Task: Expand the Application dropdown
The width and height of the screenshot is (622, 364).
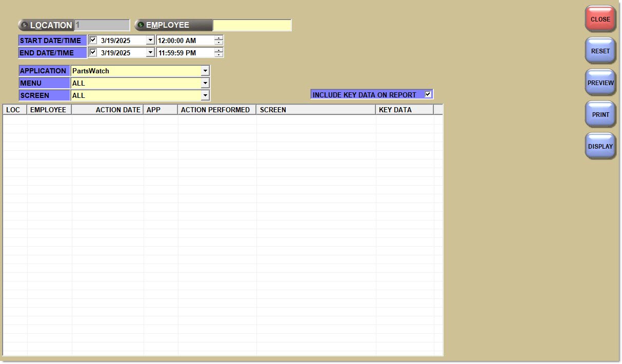Action: pyautogui.click(x=205, y=71)
